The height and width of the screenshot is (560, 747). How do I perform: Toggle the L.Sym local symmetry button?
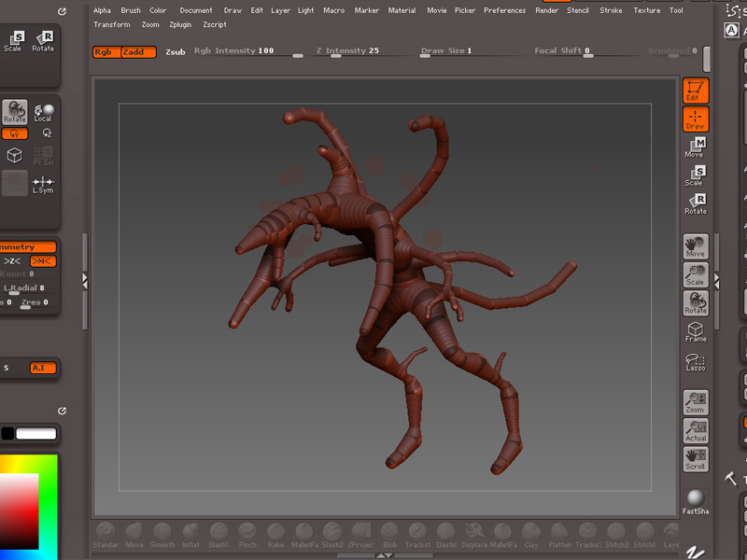tap(43, 184)
